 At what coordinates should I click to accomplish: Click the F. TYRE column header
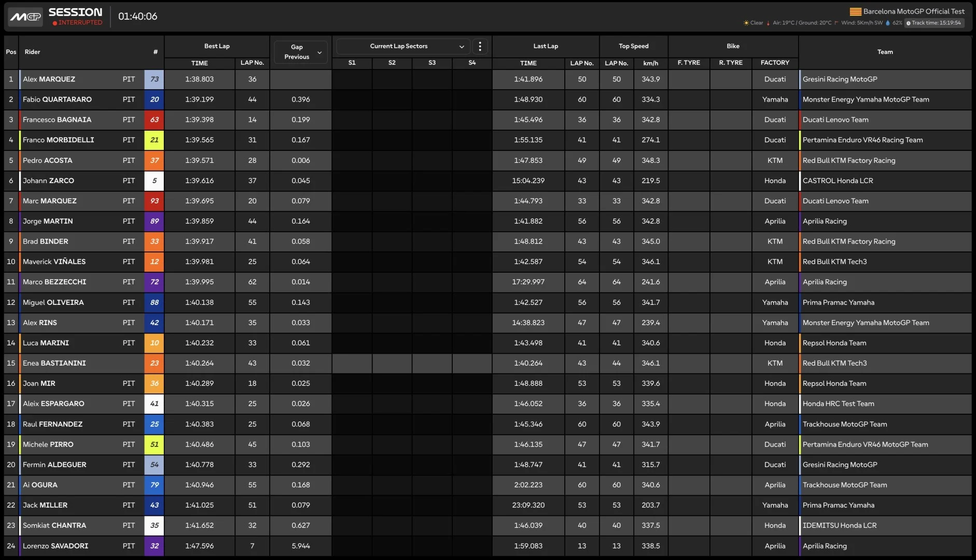(x=689, y=63)
